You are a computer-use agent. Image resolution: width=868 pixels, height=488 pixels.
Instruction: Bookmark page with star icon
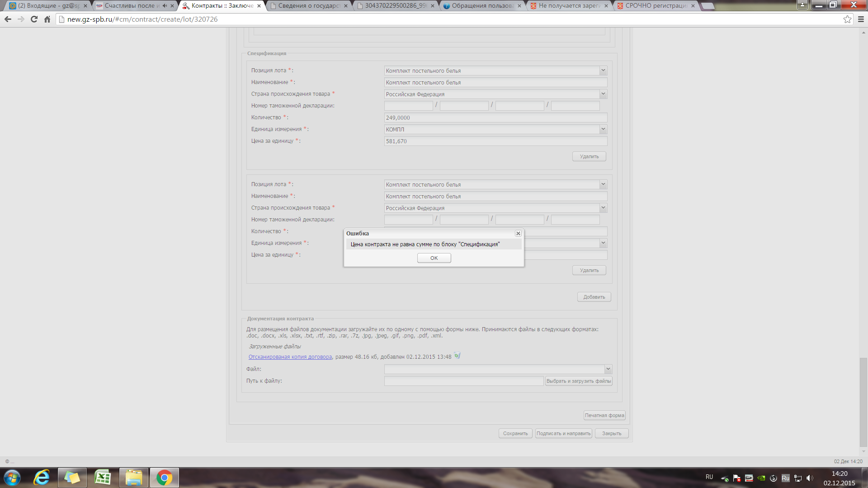click(847, 19)
